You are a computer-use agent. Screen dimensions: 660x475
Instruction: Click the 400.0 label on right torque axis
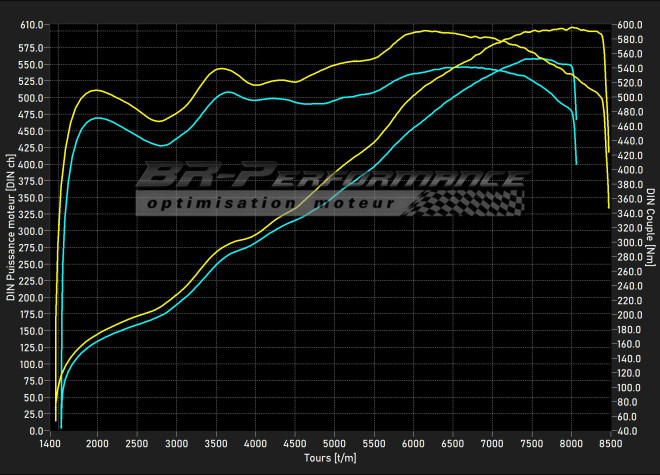tap(628, 170)
